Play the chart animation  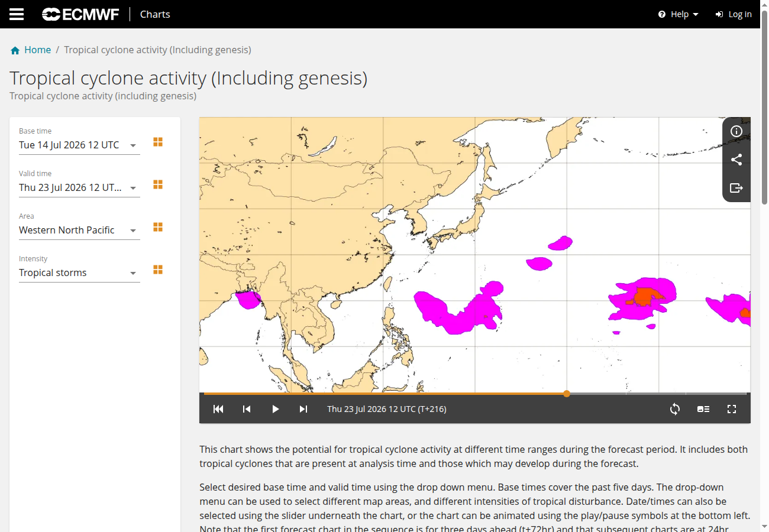click(275, 409)
